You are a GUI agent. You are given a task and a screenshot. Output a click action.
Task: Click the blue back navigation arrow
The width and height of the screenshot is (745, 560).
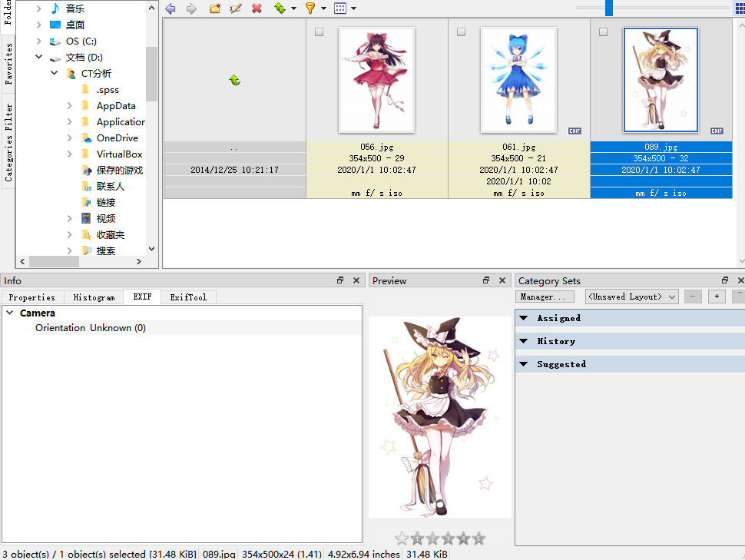(171, 8)
